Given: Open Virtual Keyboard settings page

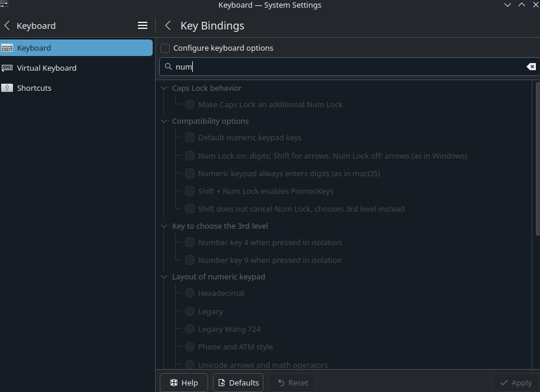Looking at the screenshot, I should (76, 68).
